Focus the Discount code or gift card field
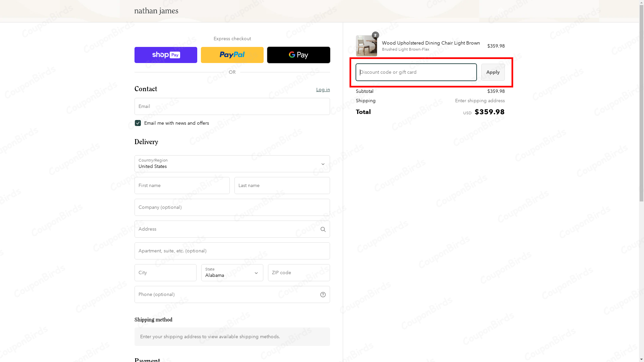The width and height of the screenshot is (644, 362). [x=416, y=72]
